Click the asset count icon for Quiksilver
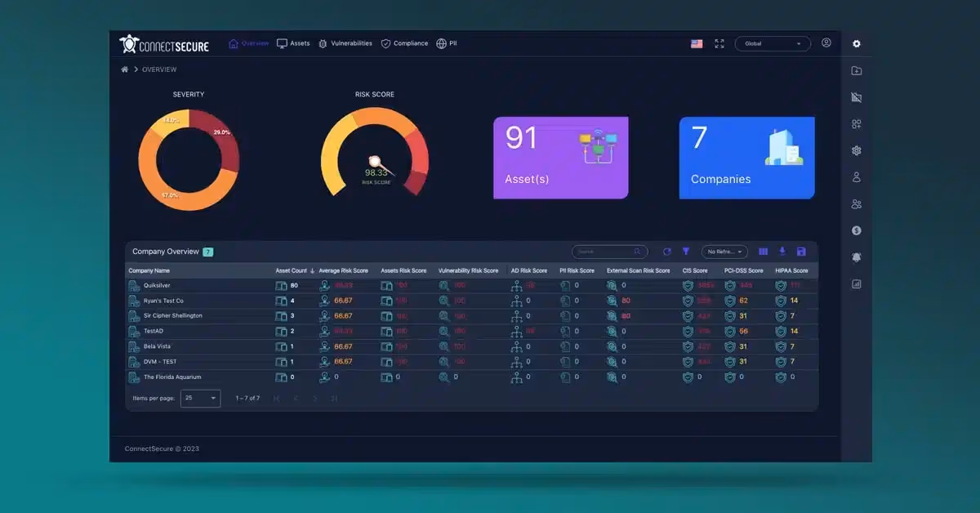The height and width of the screenshot is (513, 980). (281, 286)
